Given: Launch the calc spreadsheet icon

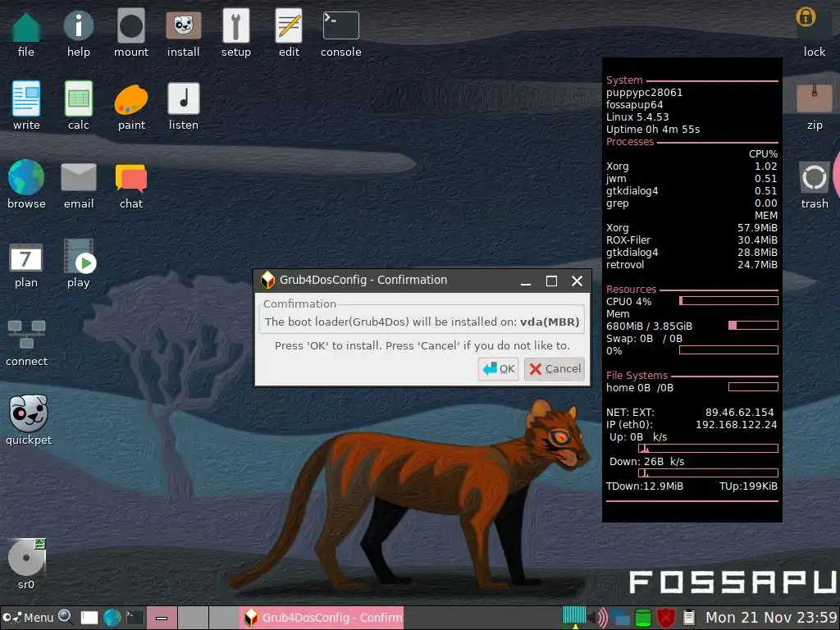Looking at the screenshot, I should click(x=78, y=98).
